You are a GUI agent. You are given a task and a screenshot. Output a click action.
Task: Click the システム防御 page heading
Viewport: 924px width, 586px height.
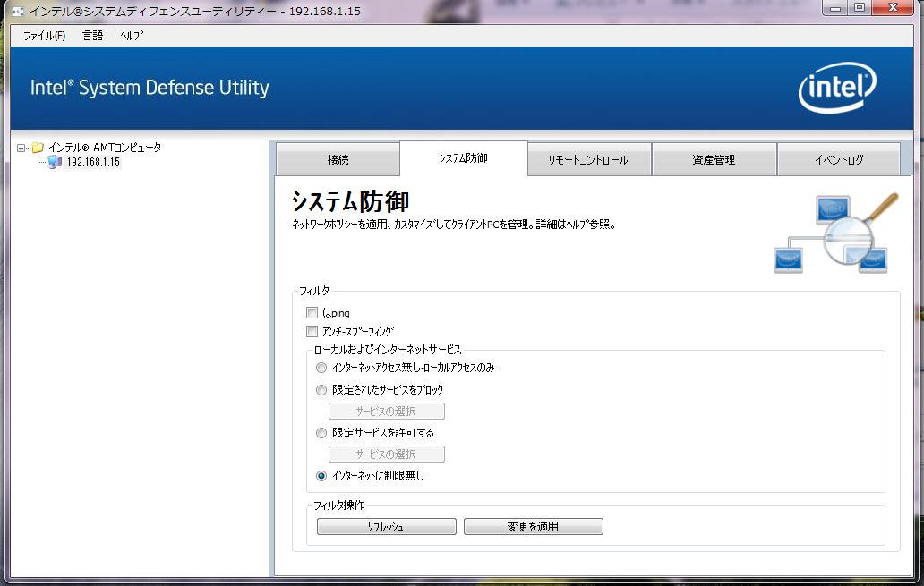[x=351, y=201]
